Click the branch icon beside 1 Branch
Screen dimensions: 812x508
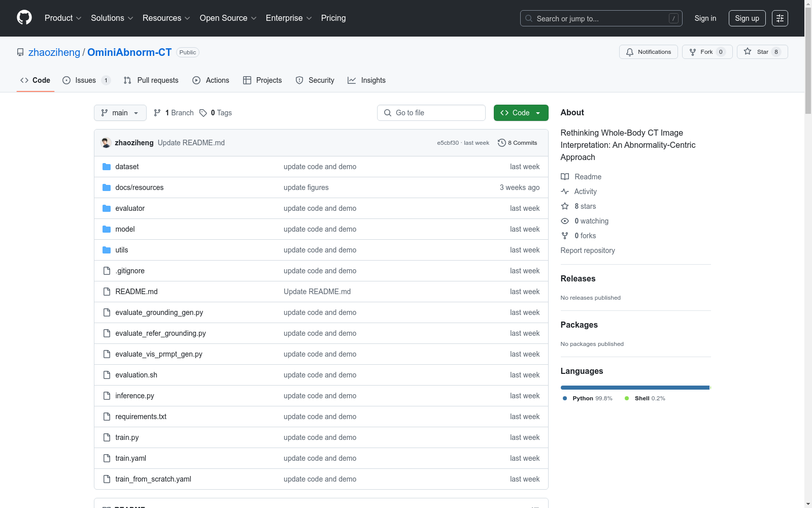point(157,113)
